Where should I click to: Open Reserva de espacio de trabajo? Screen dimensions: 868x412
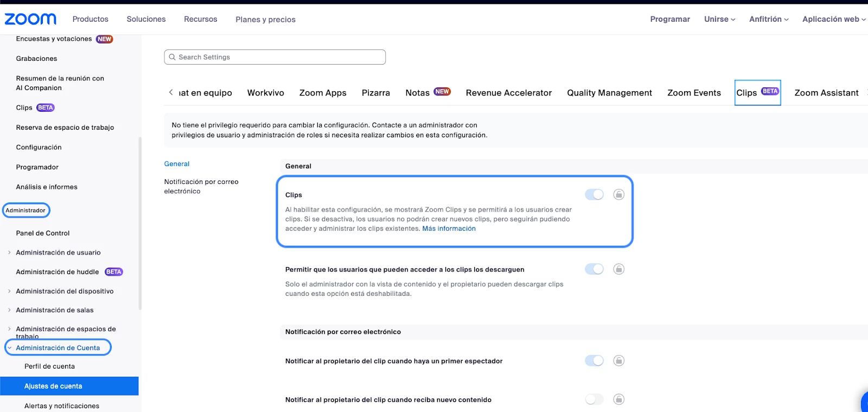[65, 128]
